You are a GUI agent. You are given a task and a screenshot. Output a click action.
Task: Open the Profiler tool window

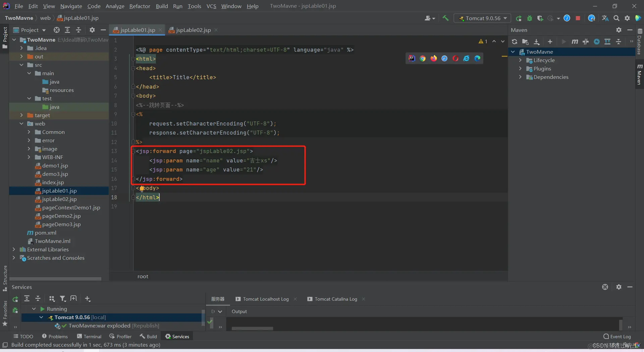click(x=120, y=337)
